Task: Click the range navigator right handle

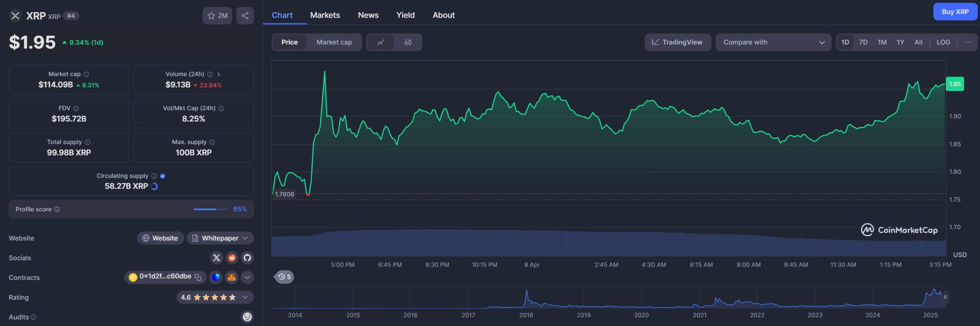Action: tap(945, 297)
